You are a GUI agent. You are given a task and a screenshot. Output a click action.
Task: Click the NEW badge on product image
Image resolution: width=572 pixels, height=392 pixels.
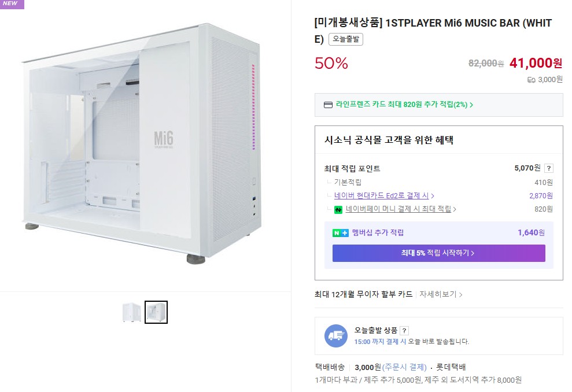pos(12,4)
